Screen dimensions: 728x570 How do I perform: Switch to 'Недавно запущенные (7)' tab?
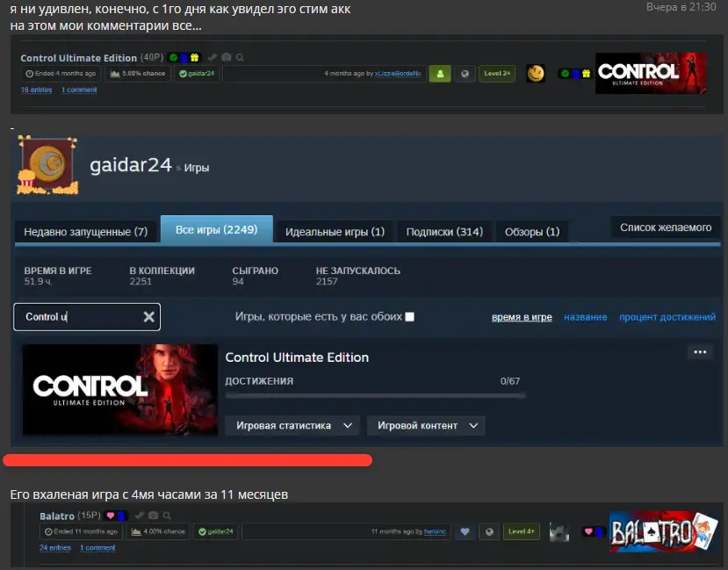(86, 232)
